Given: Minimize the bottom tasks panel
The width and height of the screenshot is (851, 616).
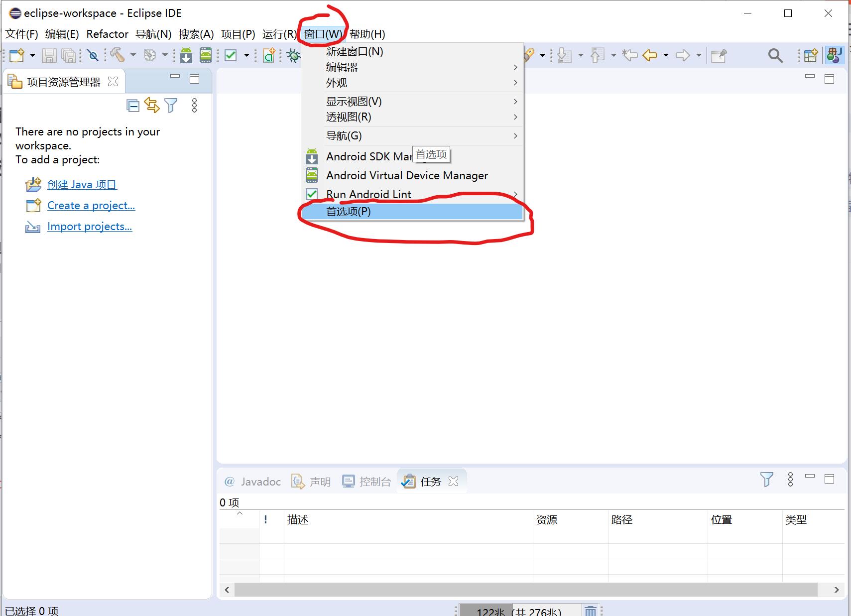Looking at the screenshot, I should click(810, 477).
